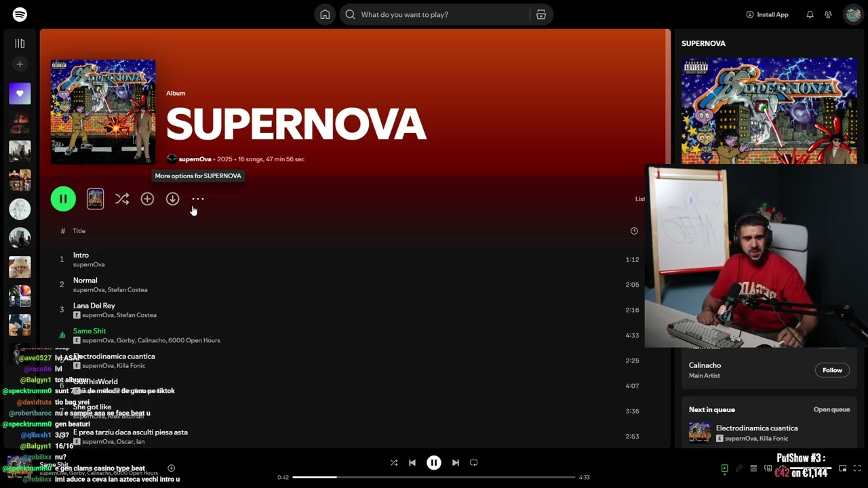This screenshot has height=488, width=868.
Task: Open Connect to a device icon
Action: click(768, 468)
